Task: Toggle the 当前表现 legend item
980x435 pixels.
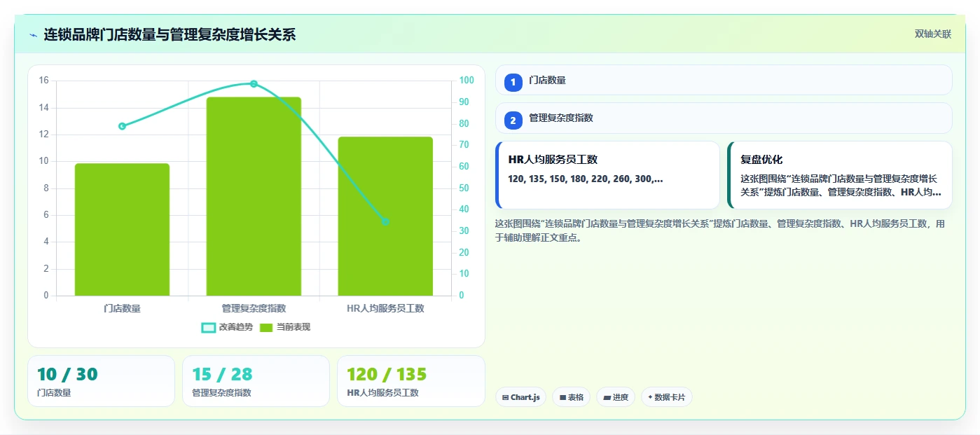Action: pyautogui.click(x=285, y=327)
